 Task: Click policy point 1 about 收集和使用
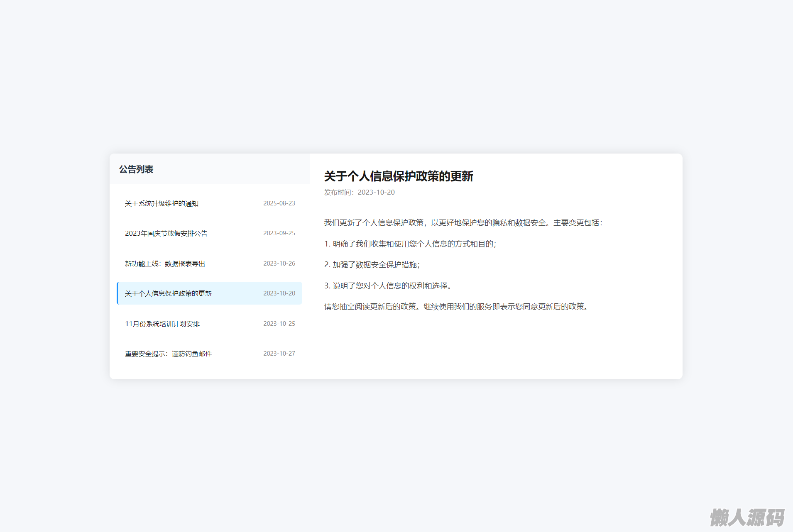[410, 244]
